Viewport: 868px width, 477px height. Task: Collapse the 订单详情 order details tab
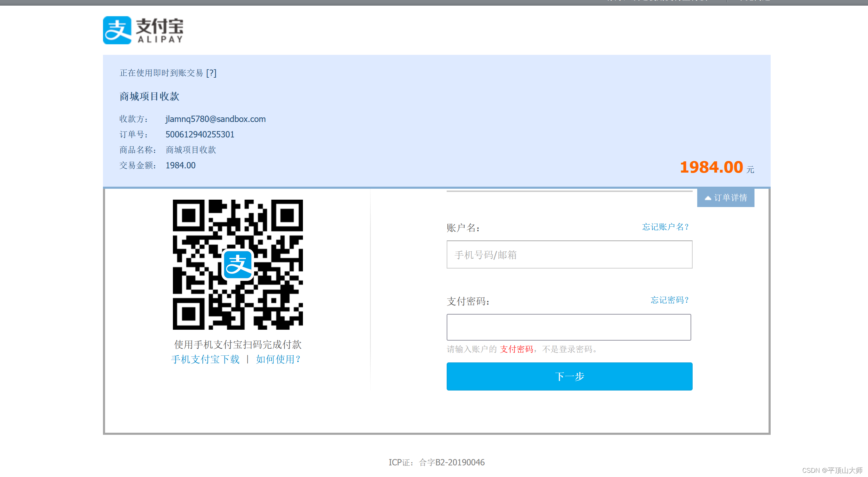726,198
